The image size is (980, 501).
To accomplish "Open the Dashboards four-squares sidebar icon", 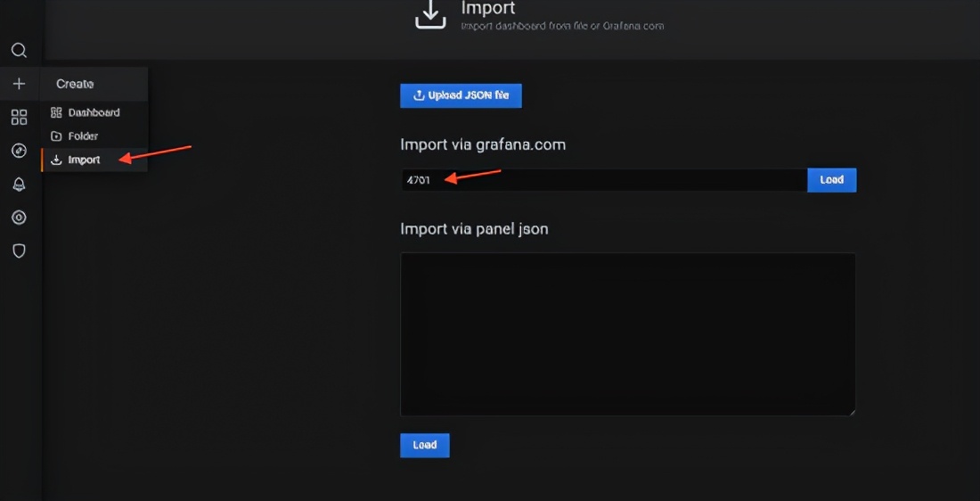I will (20, 117).
